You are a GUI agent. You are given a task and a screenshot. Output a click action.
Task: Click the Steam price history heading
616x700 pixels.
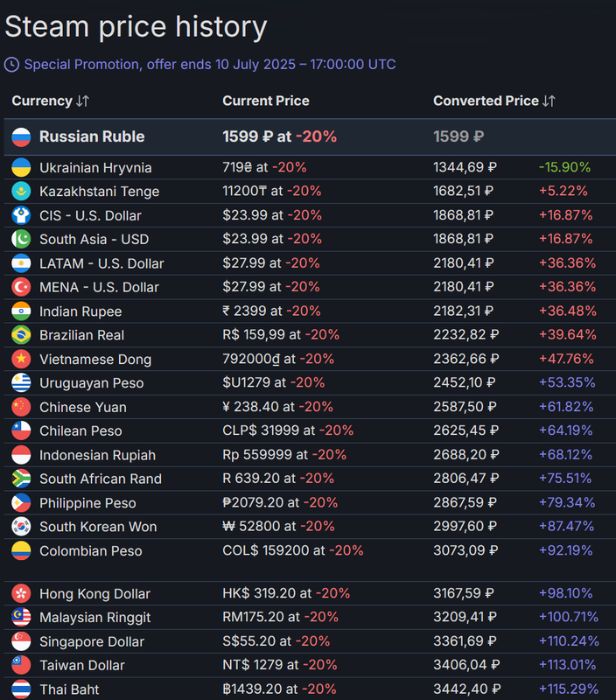pyautogui.click(x=136, y=27)
